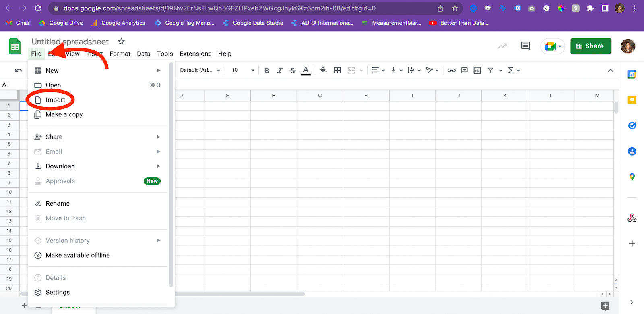The width and height of the screenshot is (644, 314).
Task: Open the borders tool
Action: tap(337, 70)
